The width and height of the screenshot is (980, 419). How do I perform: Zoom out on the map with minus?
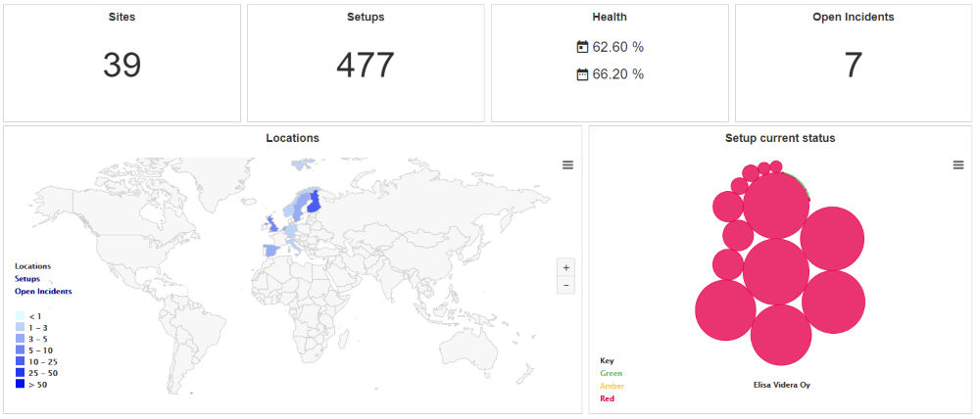coord(565,285)
